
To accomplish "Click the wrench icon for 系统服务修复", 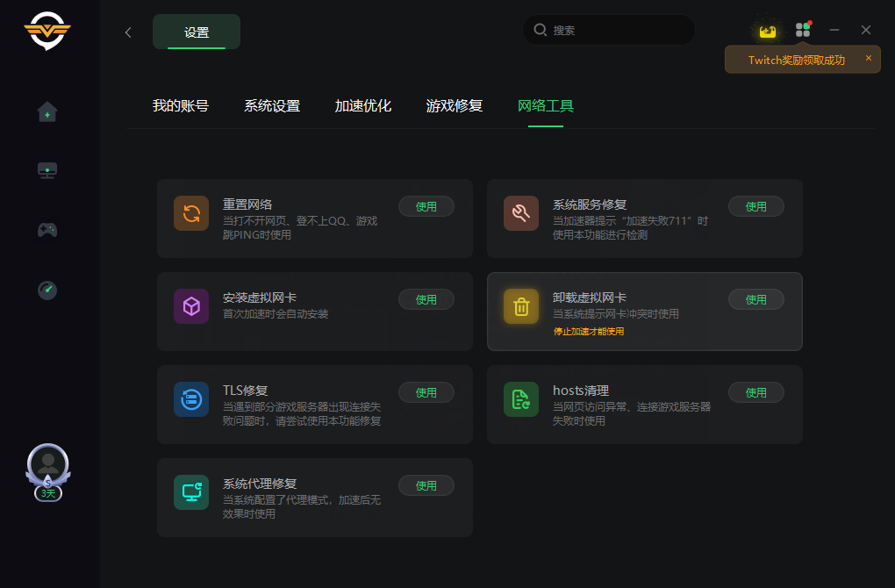I will [x=521, y=213].
